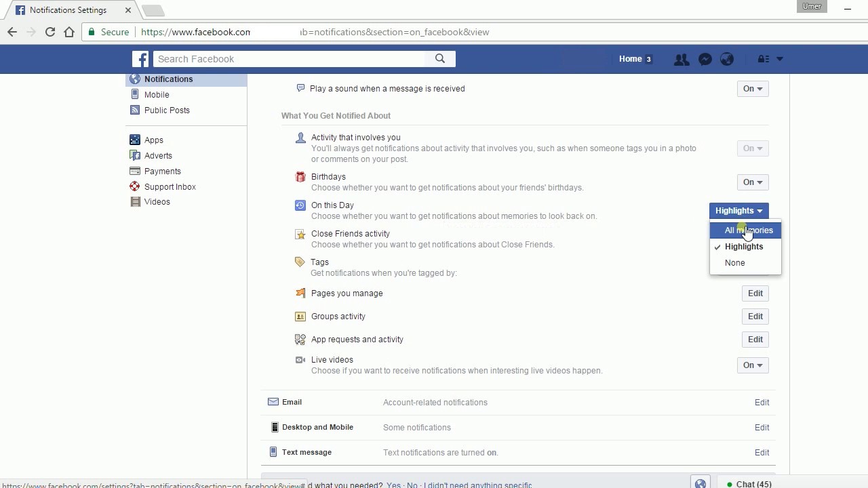Viewport: 868px width, 488px height.
Task: Open account menu down arrow
Action: [x=780, y=59]
